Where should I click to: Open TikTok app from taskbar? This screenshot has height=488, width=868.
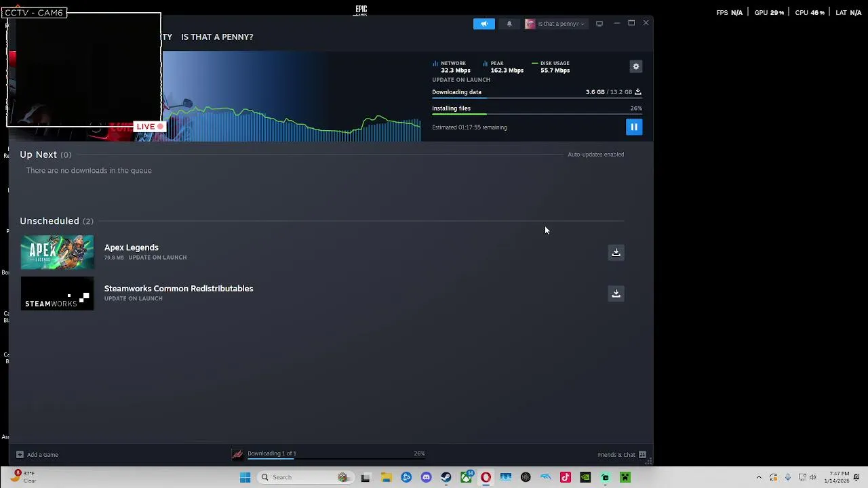pyautogui.click(x=566, y=477)
